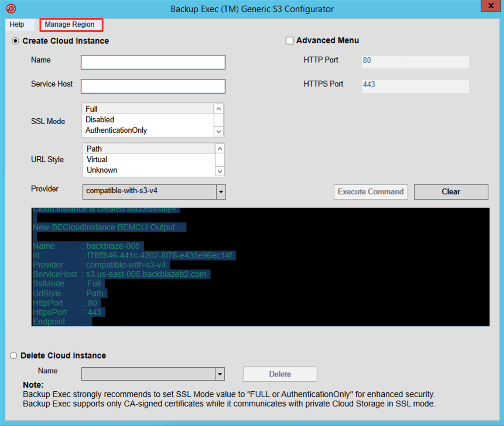Click the backblaze-005 name in output
This screenshot has width=504, height=426.
[113, 246]
